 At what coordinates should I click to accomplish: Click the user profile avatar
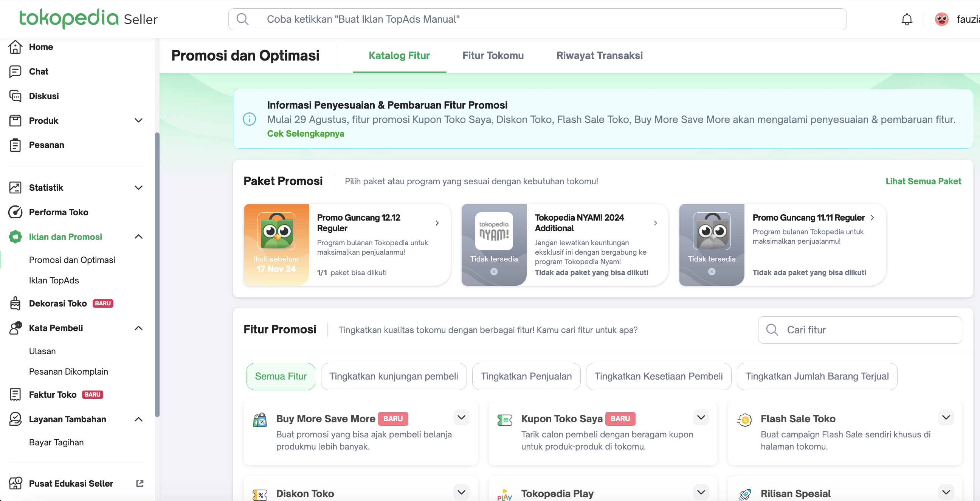941,19
